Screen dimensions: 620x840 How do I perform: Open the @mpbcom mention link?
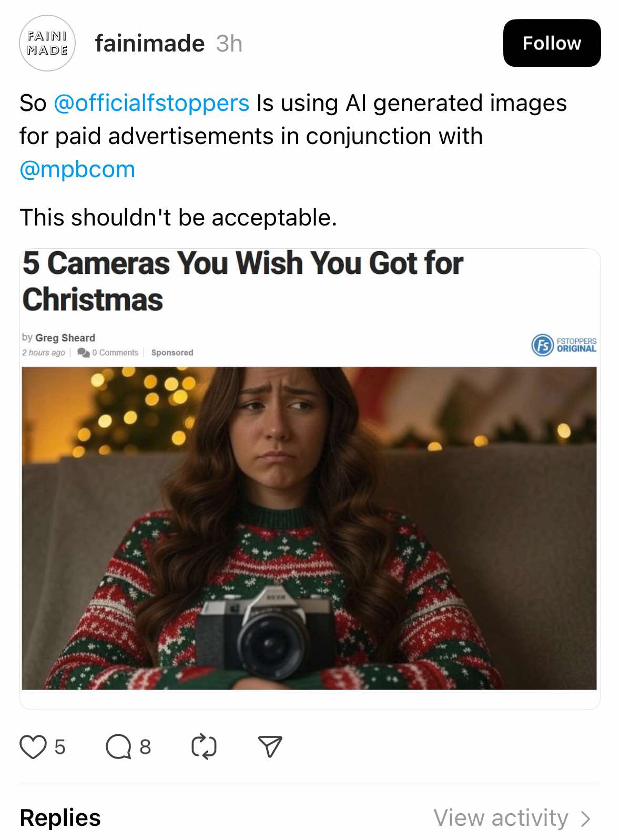pyautogui.click(x=77, y=169)
